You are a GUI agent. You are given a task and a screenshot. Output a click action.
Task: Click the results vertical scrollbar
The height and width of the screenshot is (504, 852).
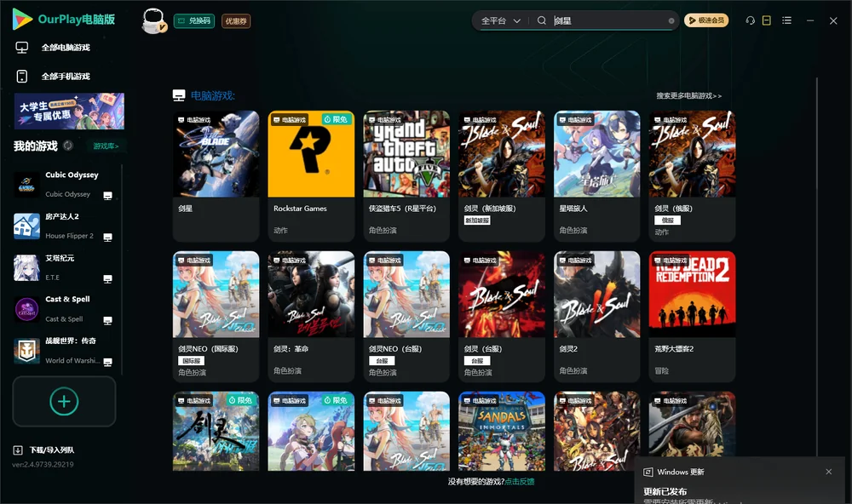click(817, 266)
